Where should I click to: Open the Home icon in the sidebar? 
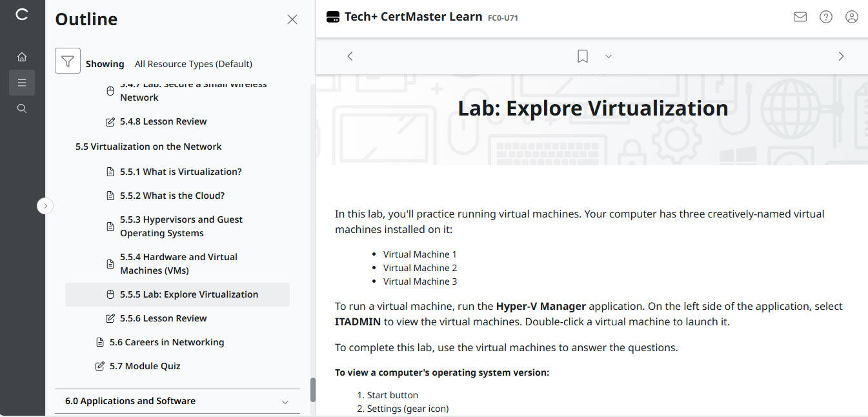21,57
